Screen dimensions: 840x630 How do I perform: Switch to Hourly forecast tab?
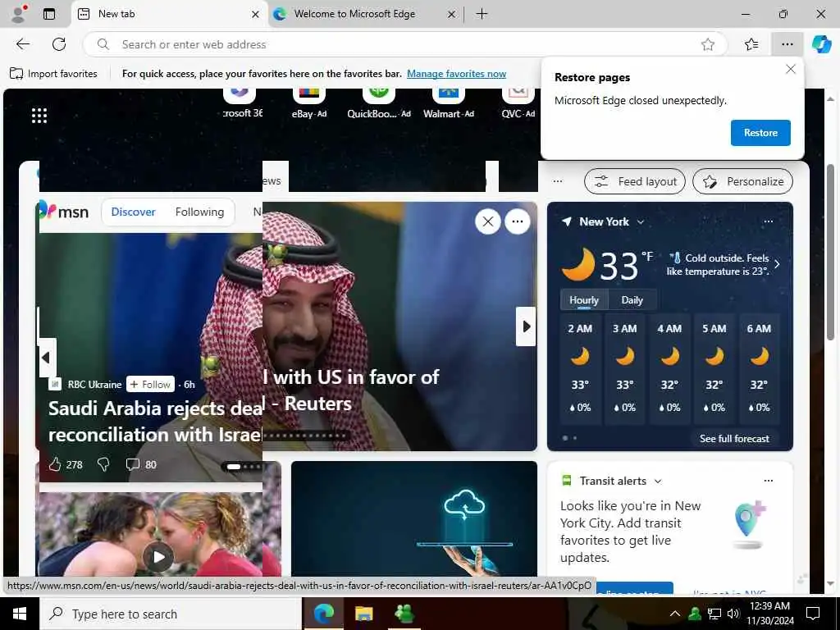584,300
